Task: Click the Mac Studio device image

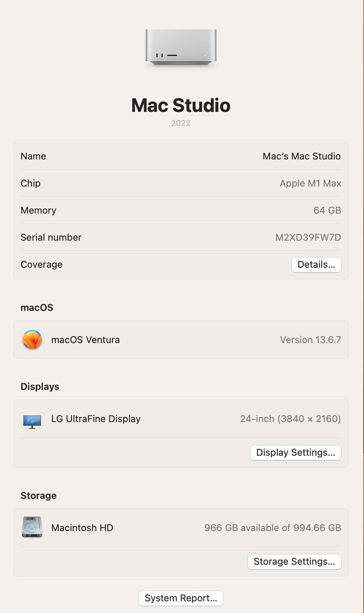Action: pyautogui.click(x=181, y=47)
